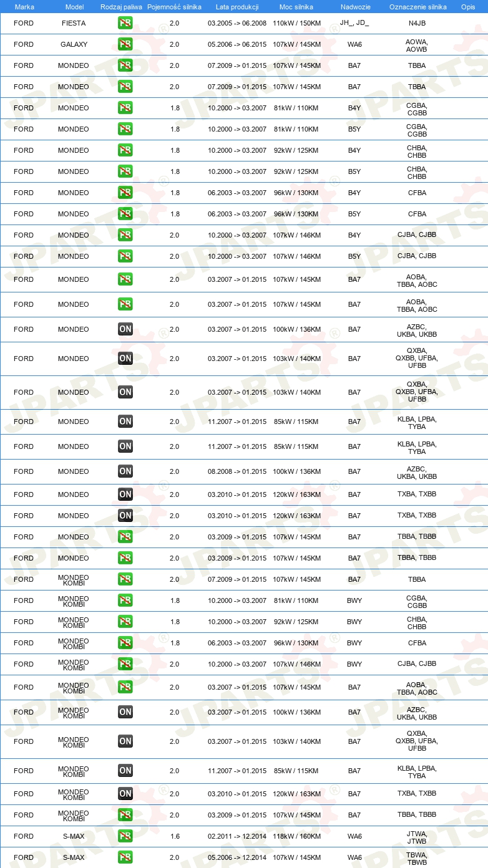Click the 1.6 engine capacity value

point(174,836)
